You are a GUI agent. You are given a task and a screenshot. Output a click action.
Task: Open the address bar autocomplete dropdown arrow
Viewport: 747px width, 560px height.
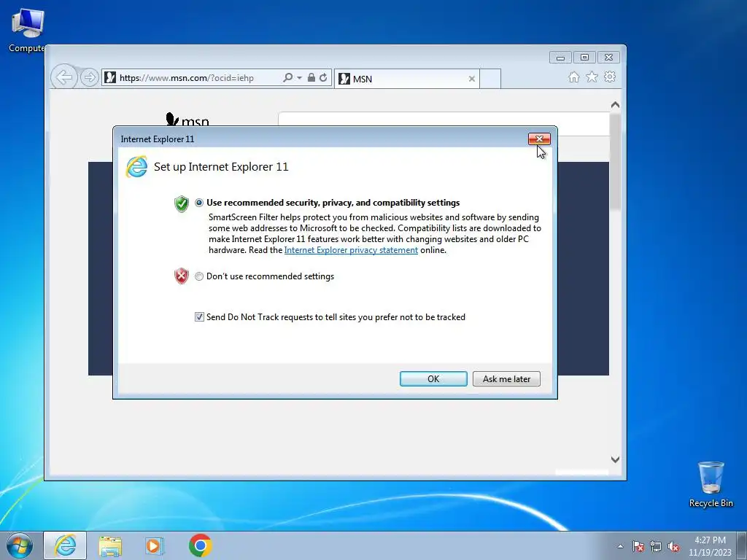tap(299, 77)
